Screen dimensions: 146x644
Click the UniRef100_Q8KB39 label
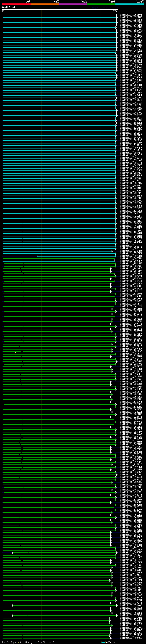coord(131,304)
